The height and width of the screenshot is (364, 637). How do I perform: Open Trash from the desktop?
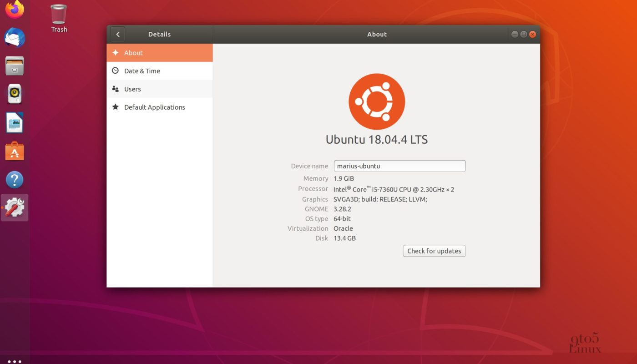pos(58,14)
